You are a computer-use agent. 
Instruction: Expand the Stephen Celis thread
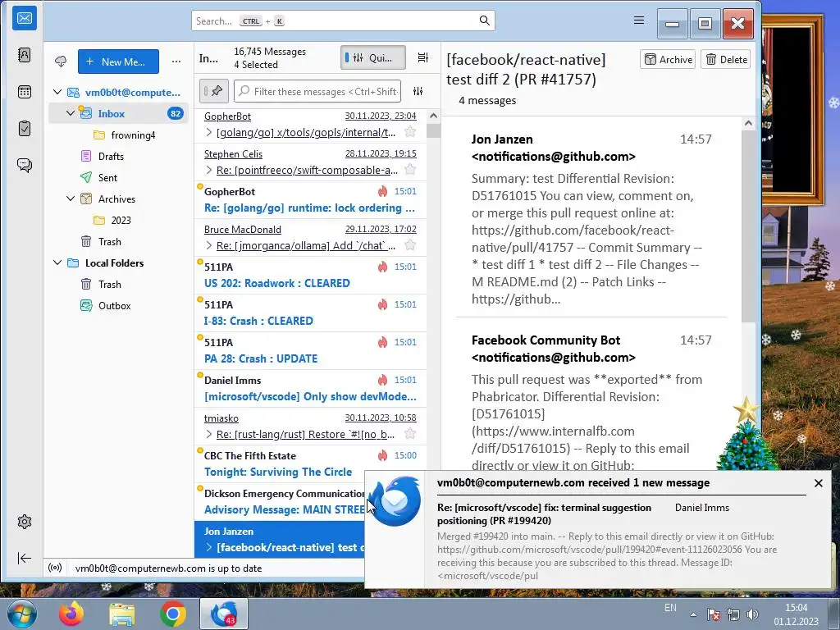(x=209, y=171)
